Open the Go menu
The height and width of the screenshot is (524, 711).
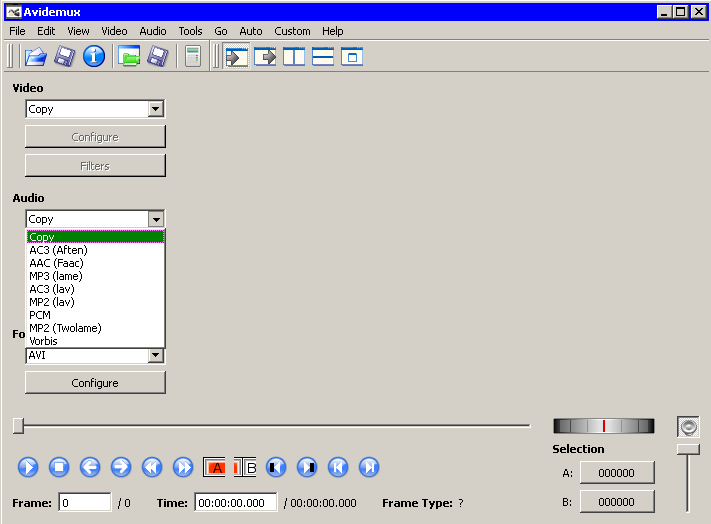[x=221, y=31]
